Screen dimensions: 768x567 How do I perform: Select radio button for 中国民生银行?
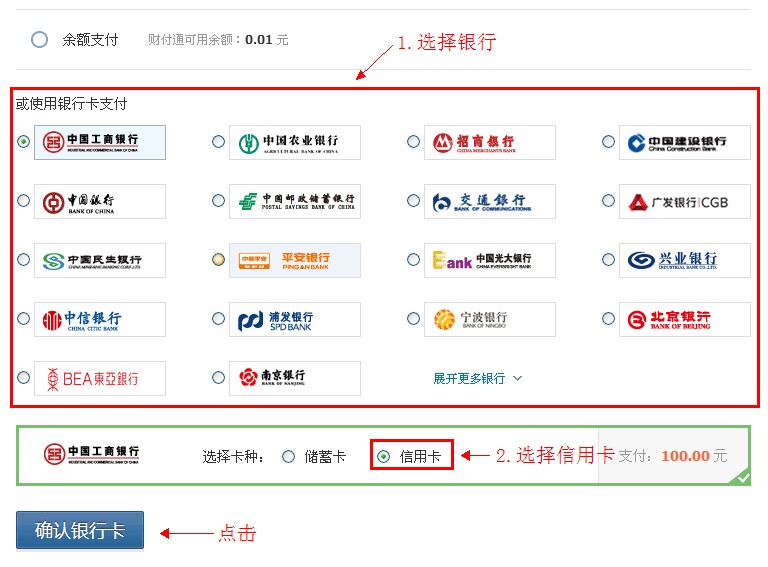point(23,260)
